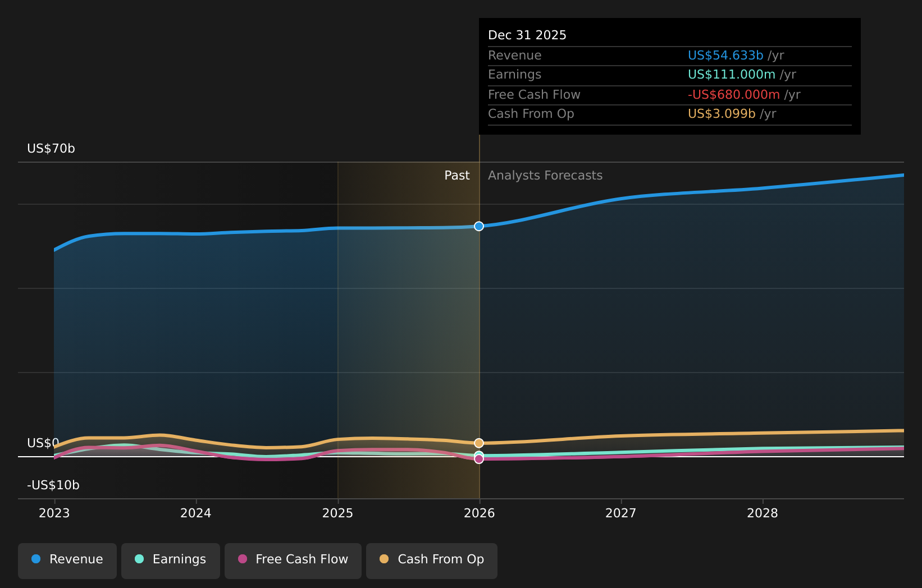Switch to the Past section of chart
922x588 pixels.
(x=457, y=175)
